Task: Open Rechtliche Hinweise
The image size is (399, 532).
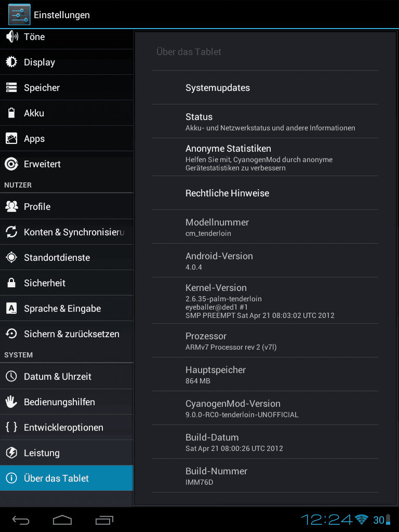Action: (265, 193)
